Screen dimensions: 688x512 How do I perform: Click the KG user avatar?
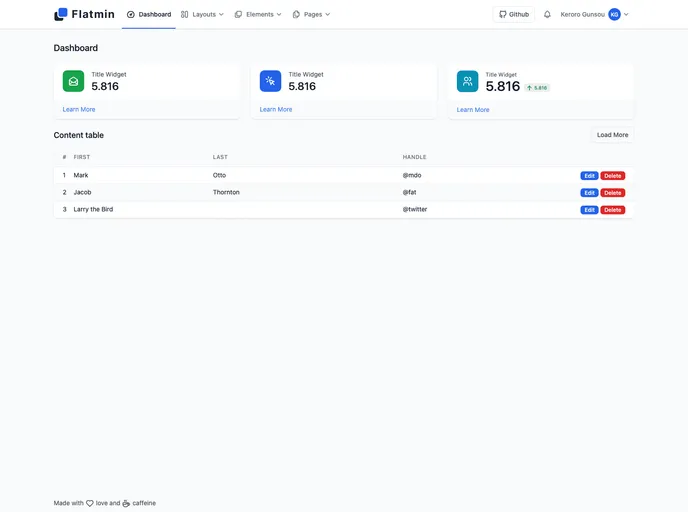(x=614, y=14)
